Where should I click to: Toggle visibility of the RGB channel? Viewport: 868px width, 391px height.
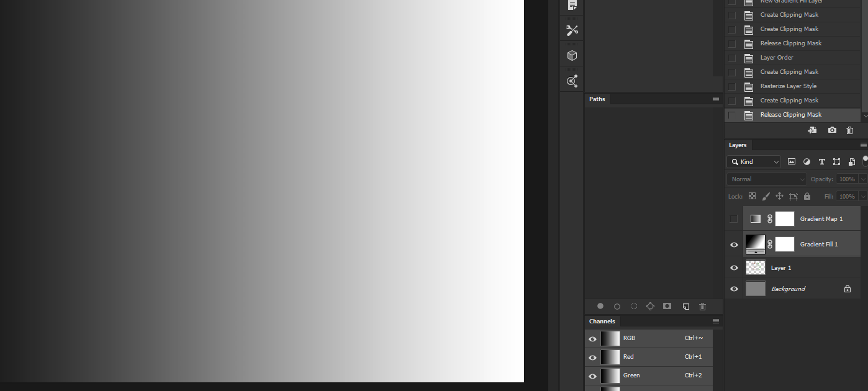592,339
